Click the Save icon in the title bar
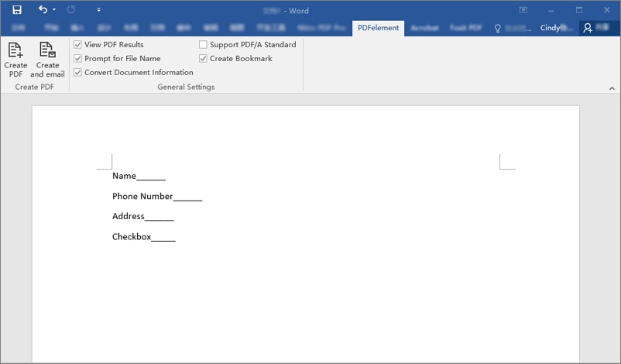The image size is (621, 364). 17,10
